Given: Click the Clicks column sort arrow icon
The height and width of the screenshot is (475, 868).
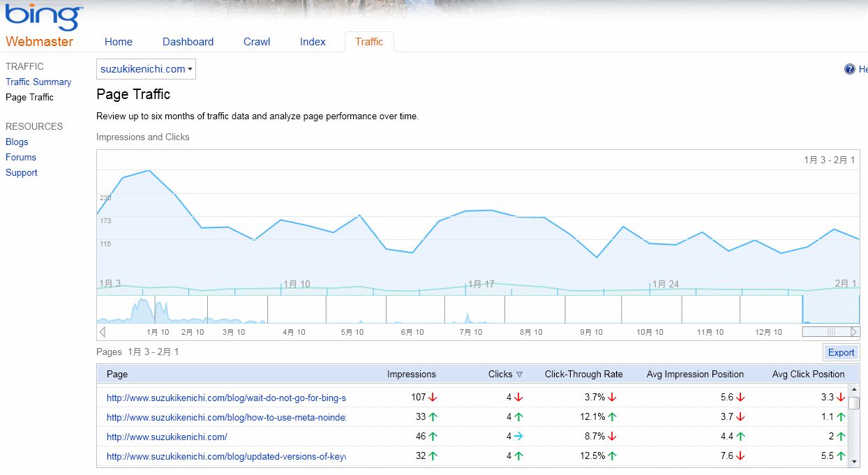Looking at the screenshot, I should [519, 375].
